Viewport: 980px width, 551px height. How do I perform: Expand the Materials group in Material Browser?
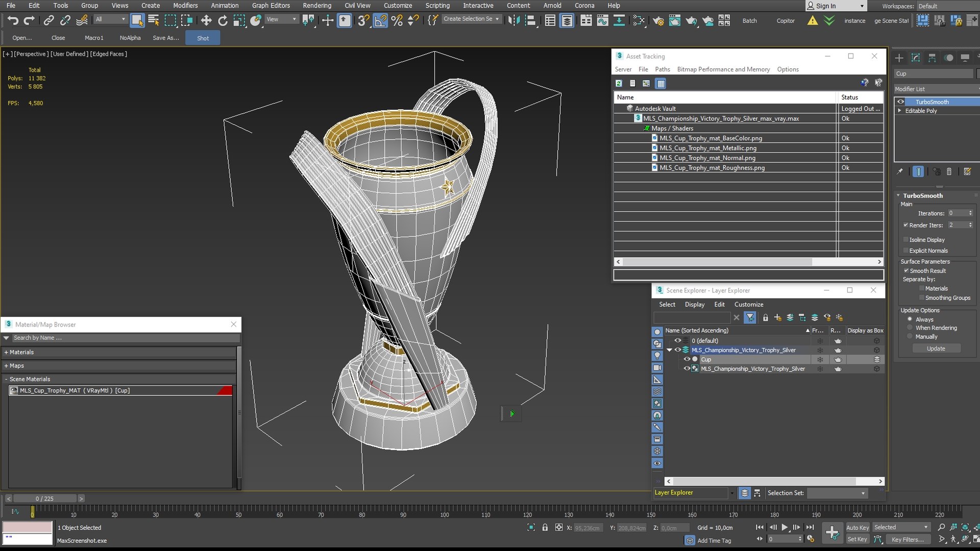click(6, 352)
